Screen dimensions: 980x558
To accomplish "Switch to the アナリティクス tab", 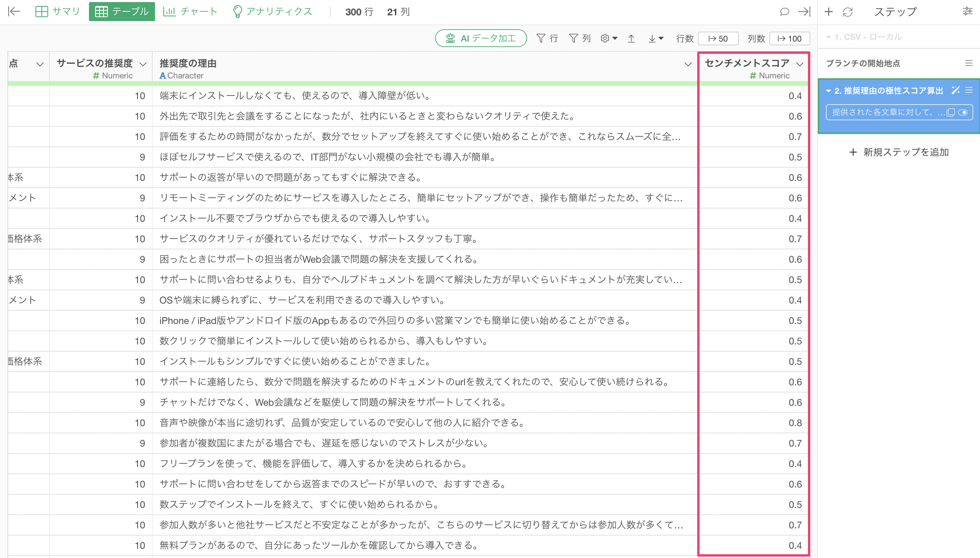I will coord(273,12).
